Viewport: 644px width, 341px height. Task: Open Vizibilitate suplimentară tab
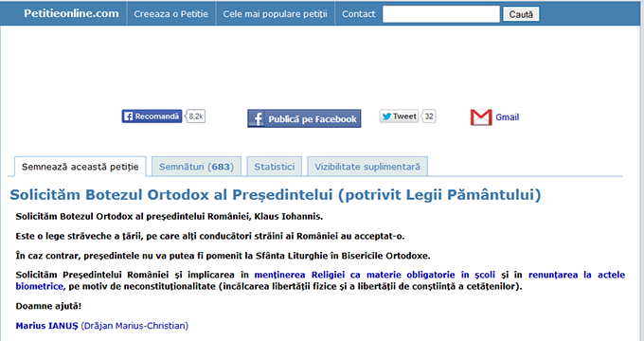(x=367, y=167)
